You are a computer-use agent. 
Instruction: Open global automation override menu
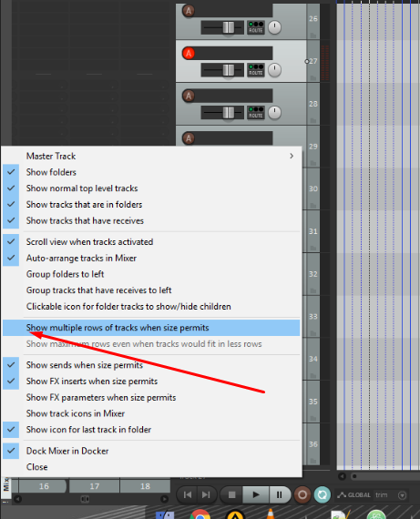click(353, 494)
